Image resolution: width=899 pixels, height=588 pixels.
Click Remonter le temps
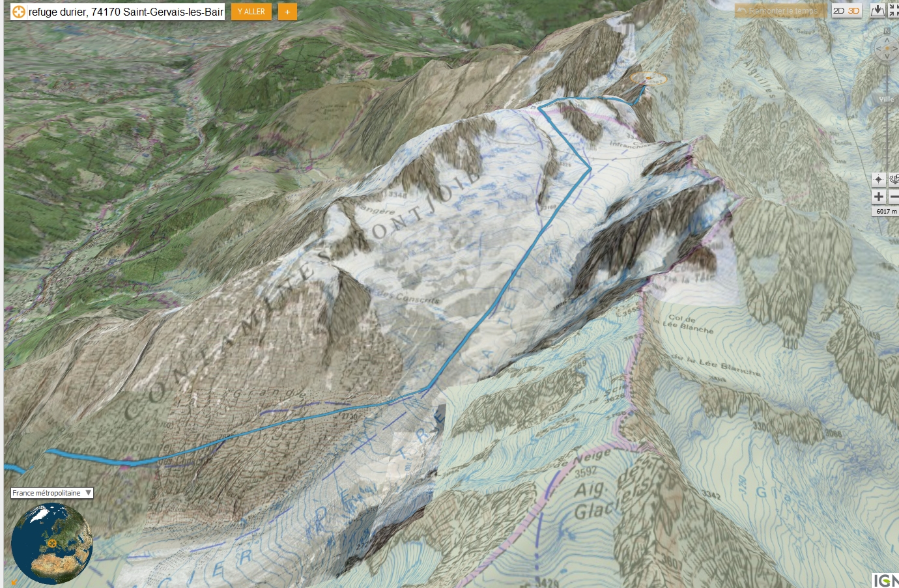(781, 11)
